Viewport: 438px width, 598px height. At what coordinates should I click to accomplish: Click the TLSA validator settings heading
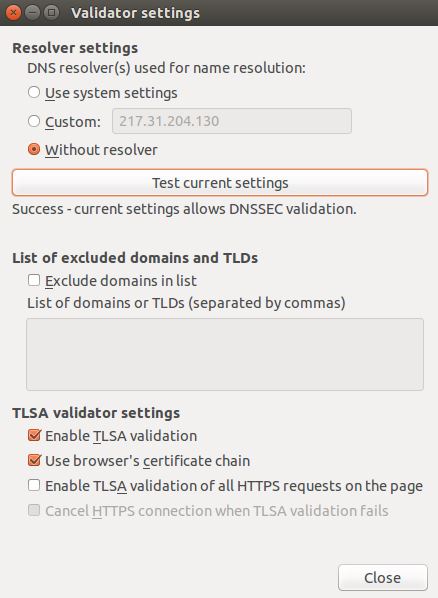96,413
